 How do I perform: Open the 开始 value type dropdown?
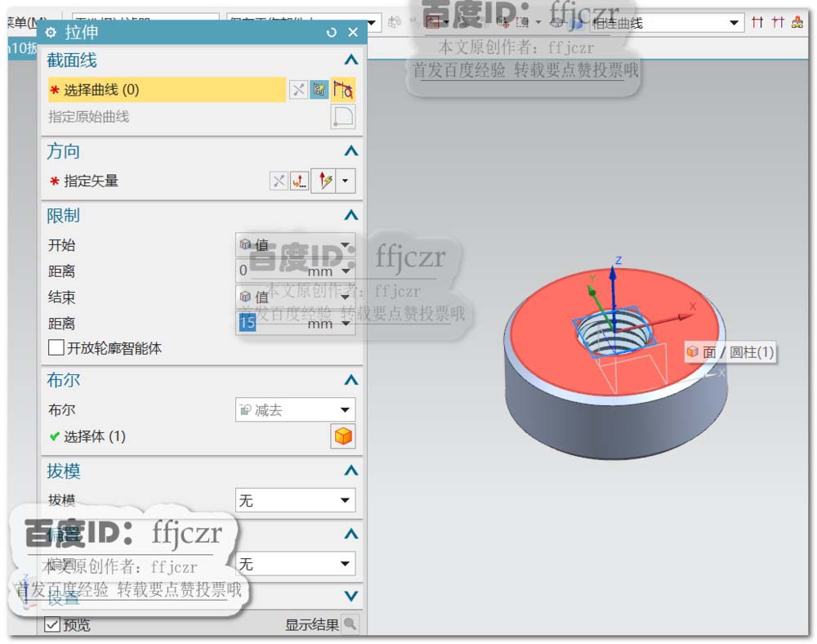click(295, 244)
